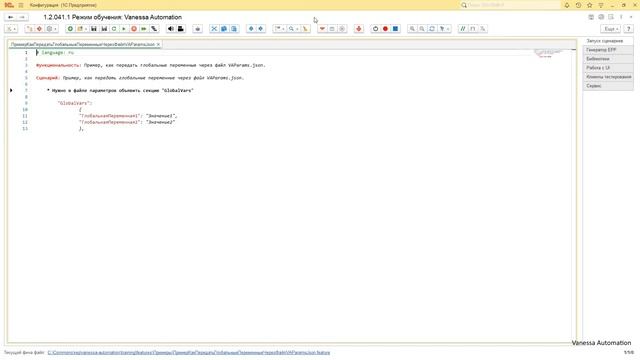Click the green reload circular-arrow icon

coord(114,29)
